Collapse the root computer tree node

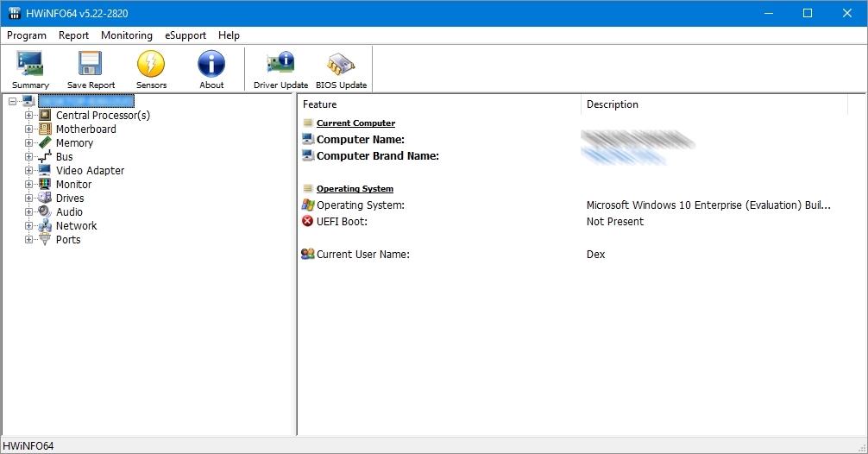tap(13, 102)
